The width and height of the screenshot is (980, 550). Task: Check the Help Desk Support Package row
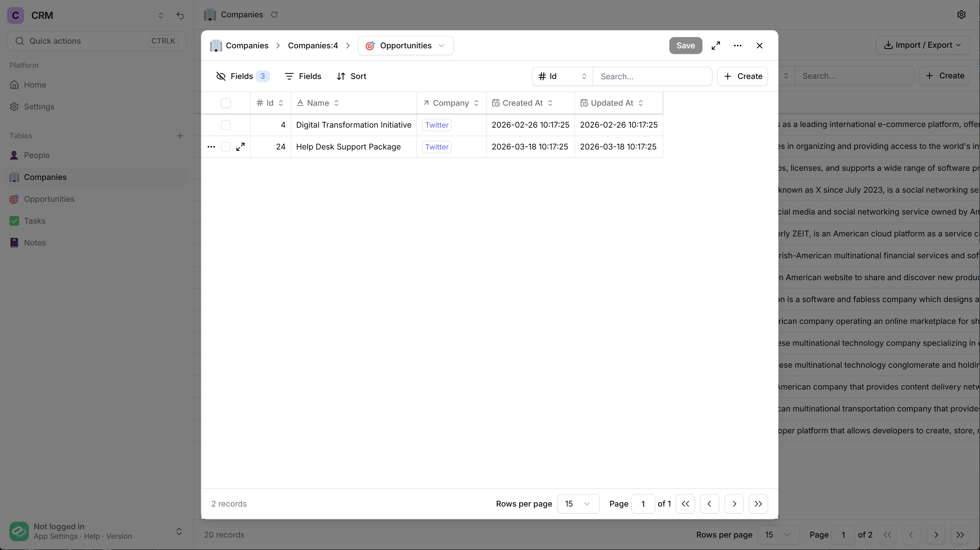226,147
